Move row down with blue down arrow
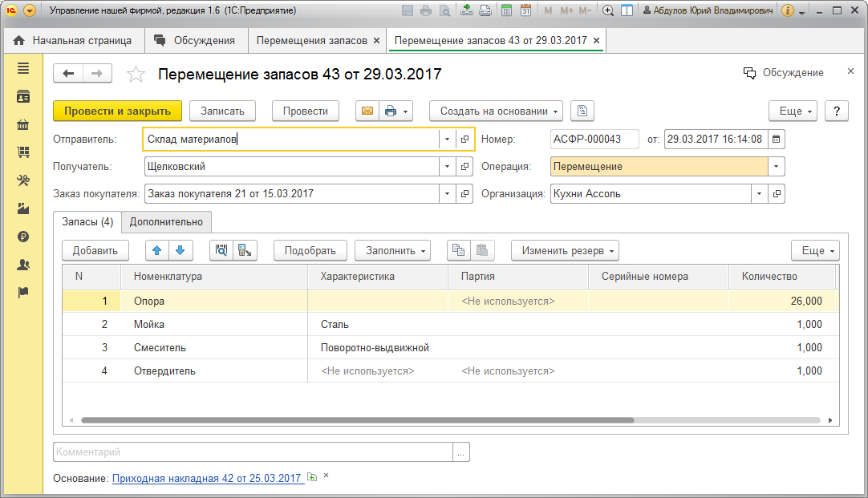Viewport: 868px width, 498px height. coord(180,250)
